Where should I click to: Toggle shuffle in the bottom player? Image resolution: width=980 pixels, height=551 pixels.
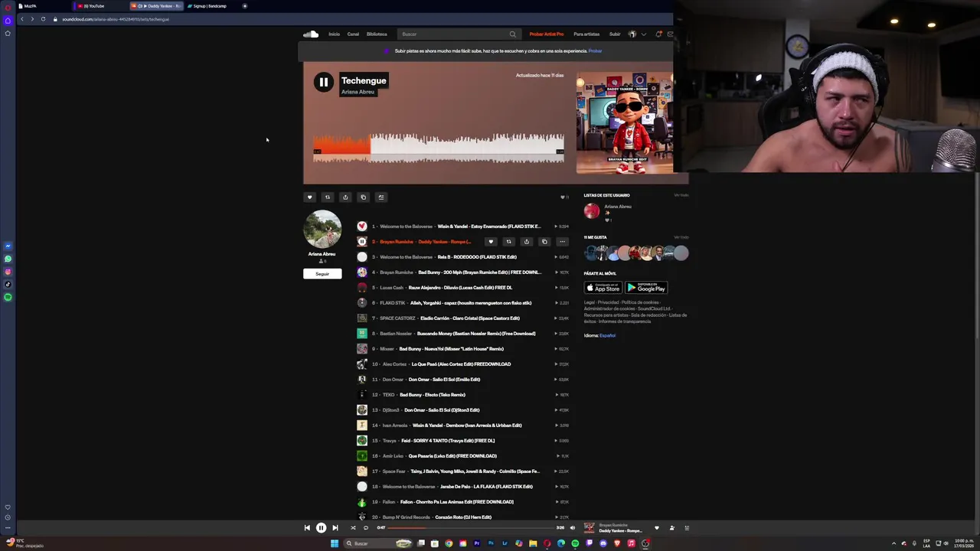[353, 528]
